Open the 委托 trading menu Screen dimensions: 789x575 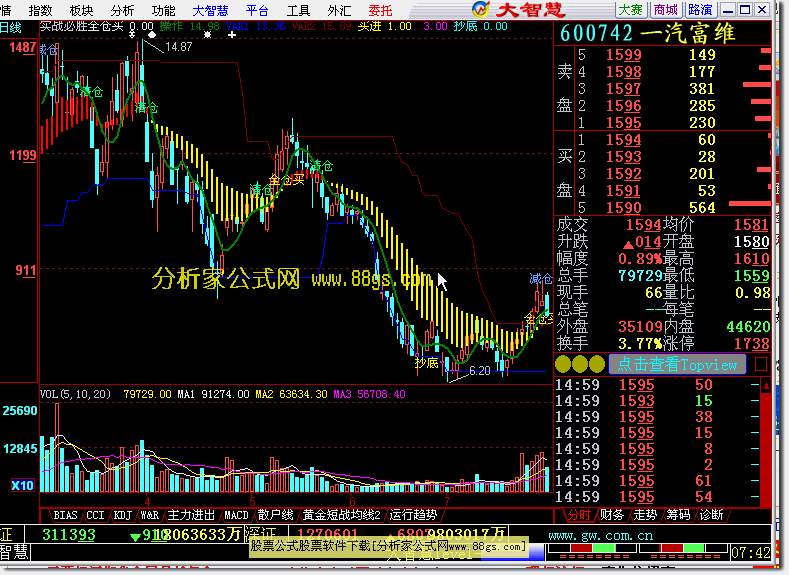[380, 10]
